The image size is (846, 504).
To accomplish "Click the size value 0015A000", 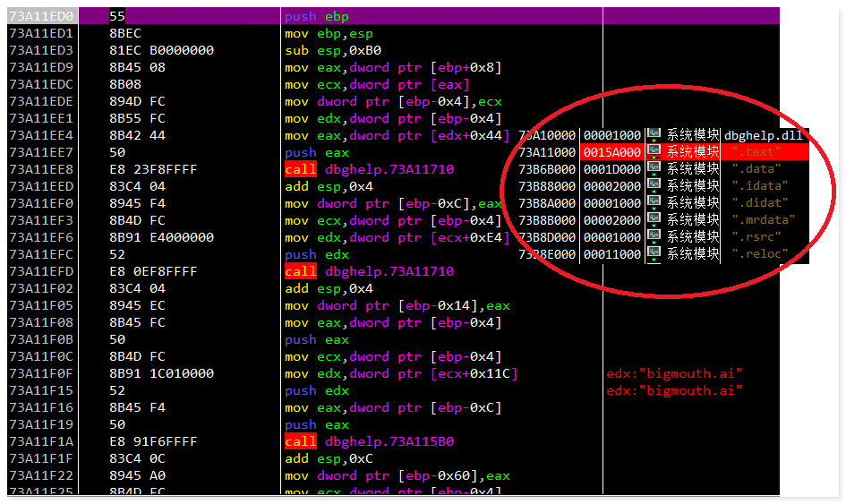I will click(x=611, y=152).
